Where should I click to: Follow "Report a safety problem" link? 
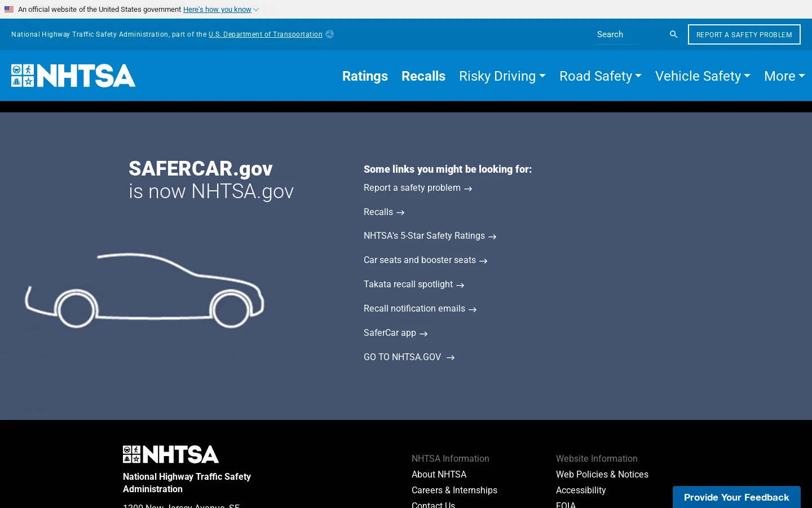[418, 188]
